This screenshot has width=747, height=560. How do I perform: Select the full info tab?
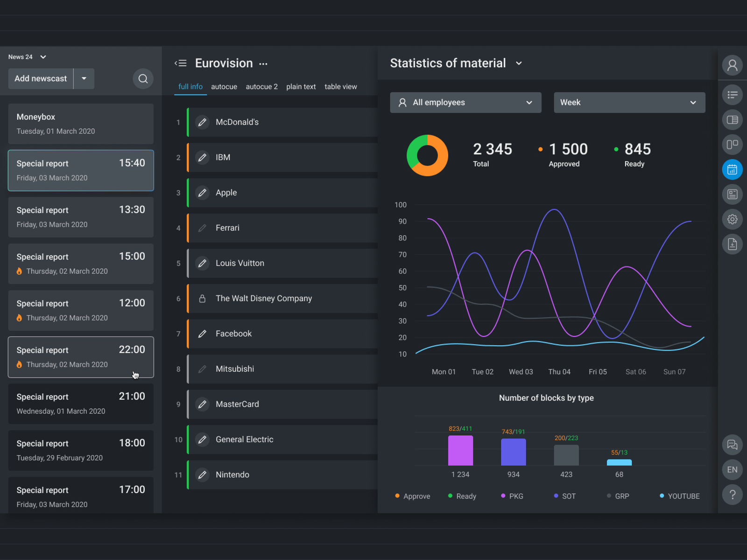(190, 87)
